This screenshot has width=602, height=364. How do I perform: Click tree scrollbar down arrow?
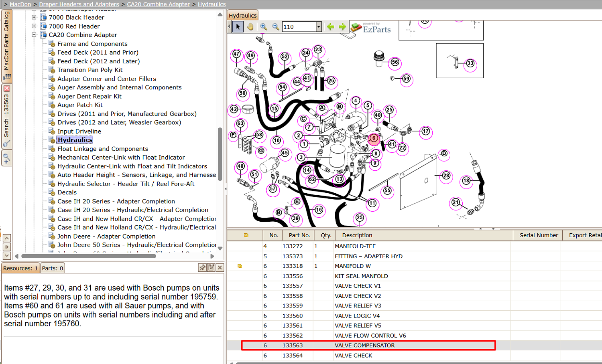[220, 249]
